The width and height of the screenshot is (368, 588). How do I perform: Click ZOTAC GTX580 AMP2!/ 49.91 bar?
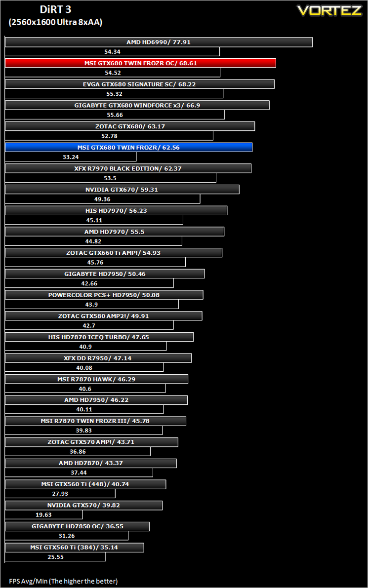[104, 316]
